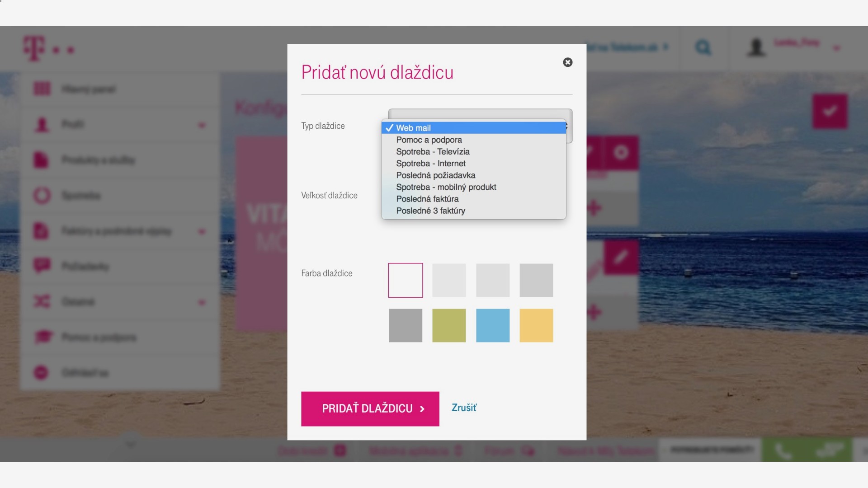Click the pink pencil edit icon
The height and width of the screenshot is (488, 868).
[x=621, y=258]
